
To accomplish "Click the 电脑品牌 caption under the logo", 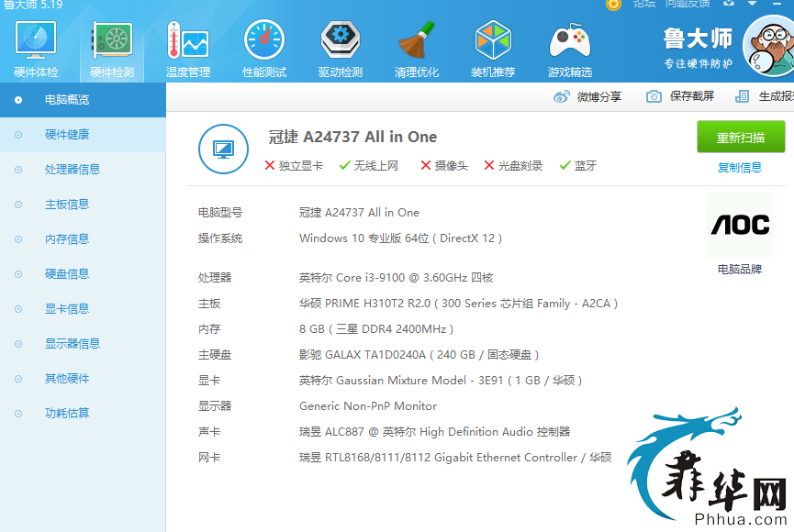I will (740, 270).
